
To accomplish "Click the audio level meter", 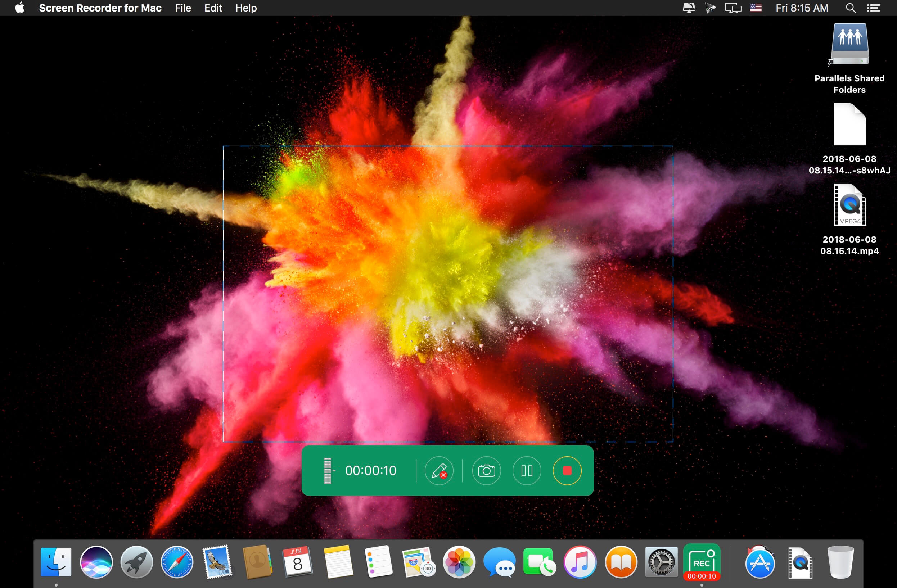I will [328, 470].
